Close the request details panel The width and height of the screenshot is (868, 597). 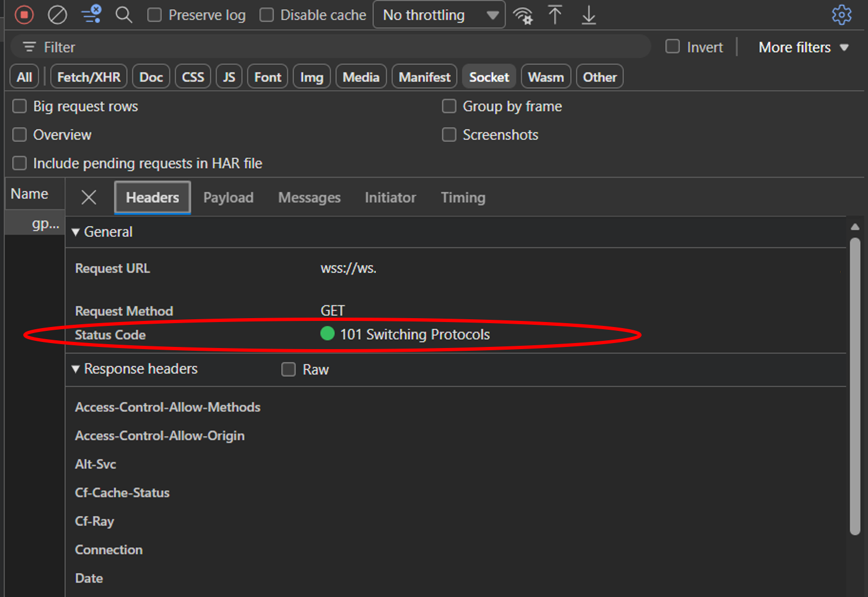tap(89, 198)
